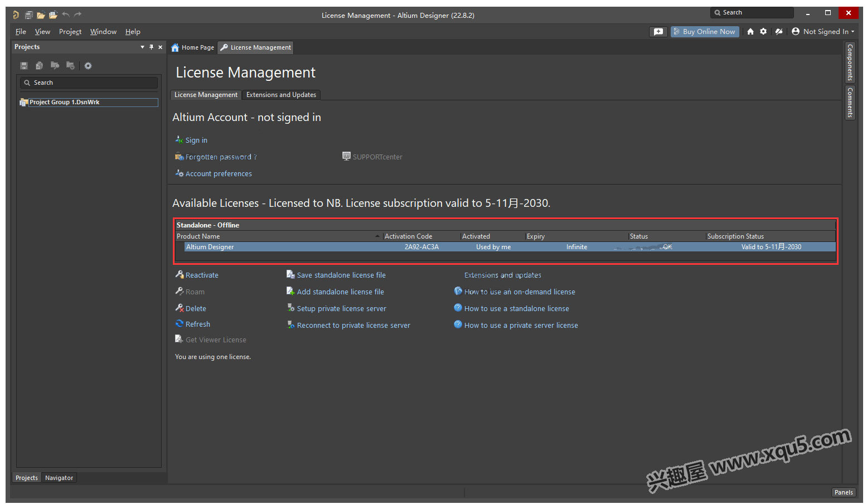Open Projects panel settings gear
Screen dimensions: 867x504
[88, 66]
